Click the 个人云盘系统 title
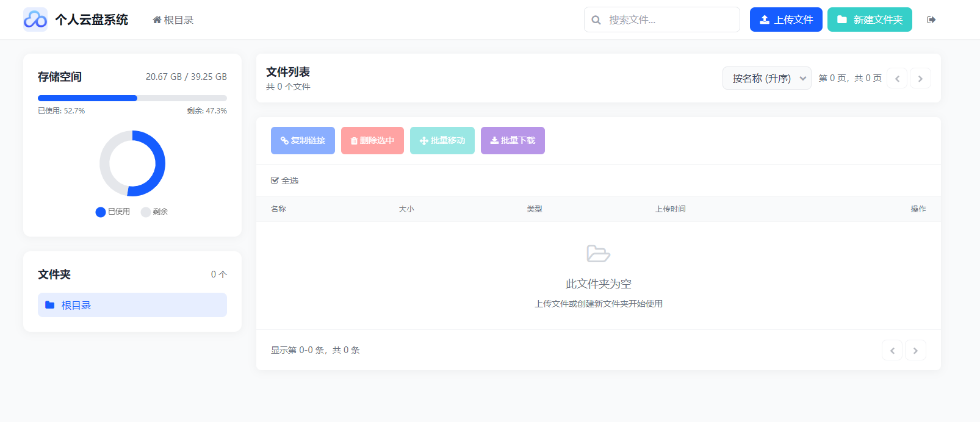 92,20
